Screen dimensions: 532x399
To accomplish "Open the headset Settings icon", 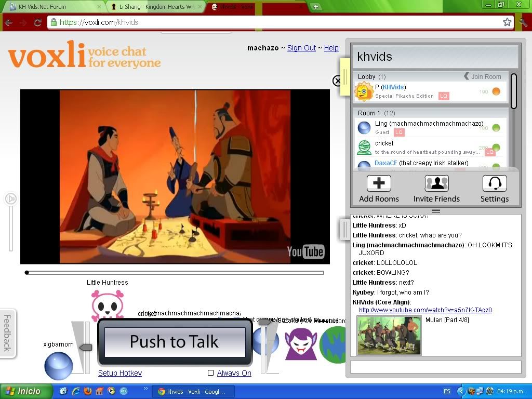I will pyautogui.click(x=495, y=183).
